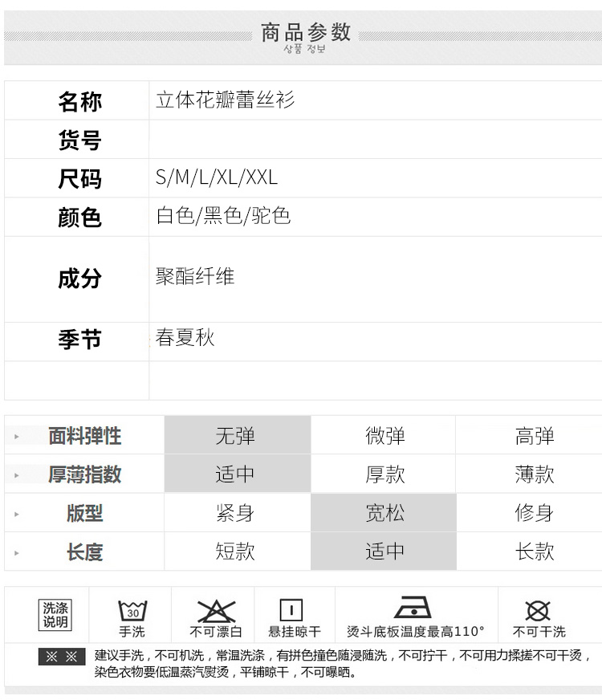The height and width of the screenshot is (700, 602).
Task: Click the arrow beside 厚薄指数
Action: (x=17, y=475)
